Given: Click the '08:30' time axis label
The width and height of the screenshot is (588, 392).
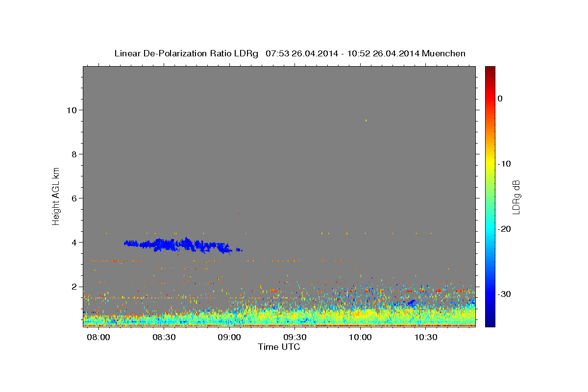Looking at the screenshot, I should [x=164, y=338].
